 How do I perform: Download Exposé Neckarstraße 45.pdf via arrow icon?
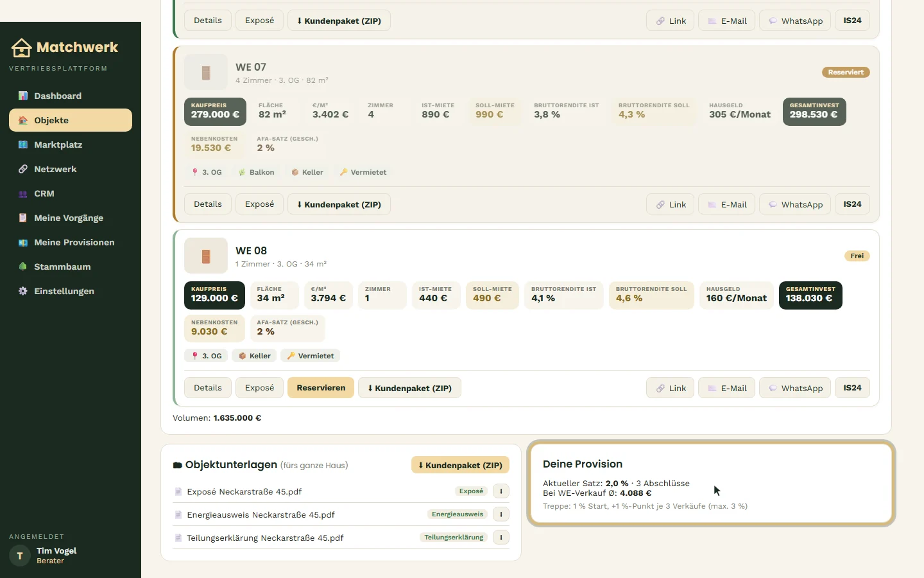coord(501,491)
